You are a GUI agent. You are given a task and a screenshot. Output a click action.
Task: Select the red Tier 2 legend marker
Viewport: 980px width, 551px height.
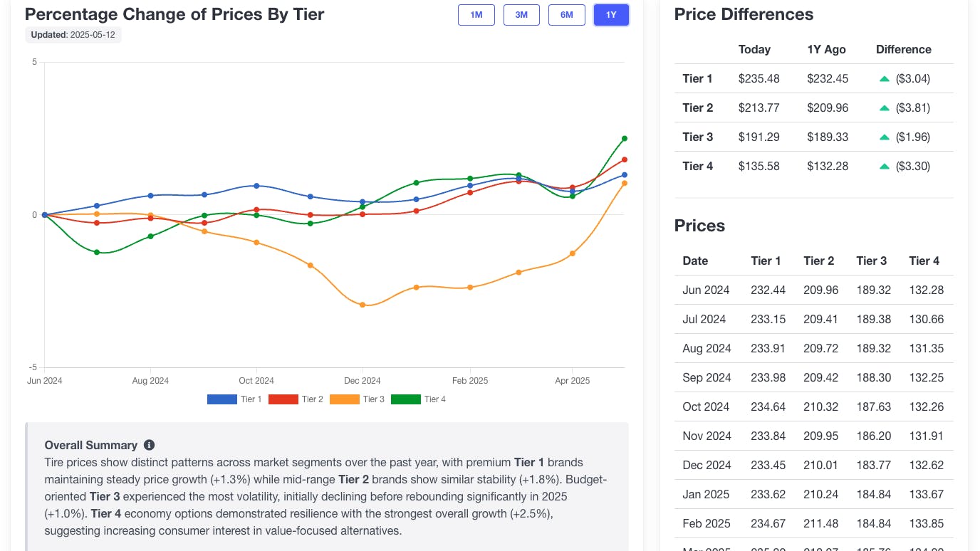(282, 399)
